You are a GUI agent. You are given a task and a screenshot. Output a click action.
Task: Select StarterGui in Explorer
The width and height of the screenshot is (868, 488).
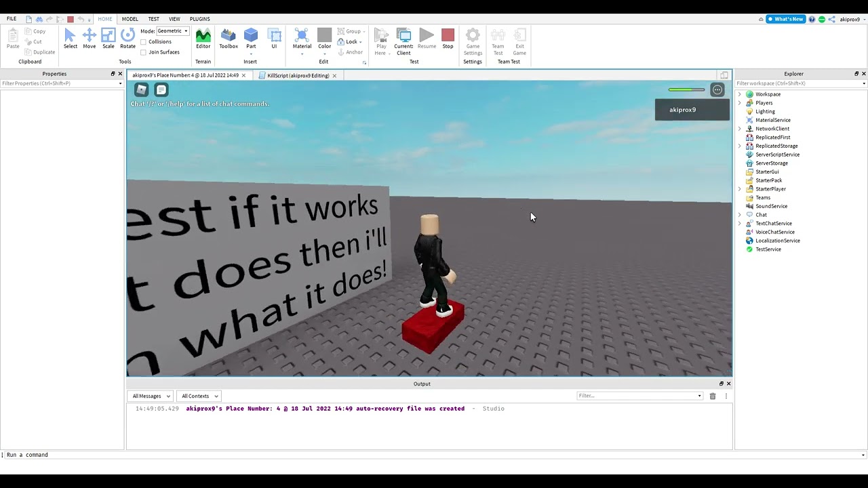click(767, 172)
